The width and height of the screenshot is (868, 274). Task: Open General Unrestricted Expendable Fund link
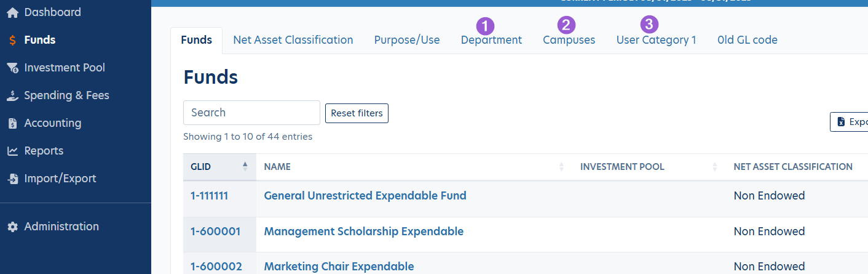coord(365,196)
